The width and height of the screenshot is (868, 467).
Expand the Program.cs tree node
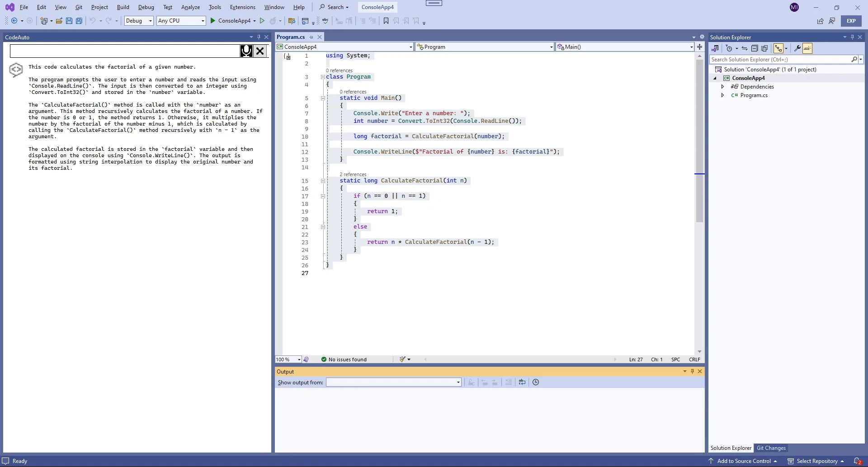tap(722, 95)
